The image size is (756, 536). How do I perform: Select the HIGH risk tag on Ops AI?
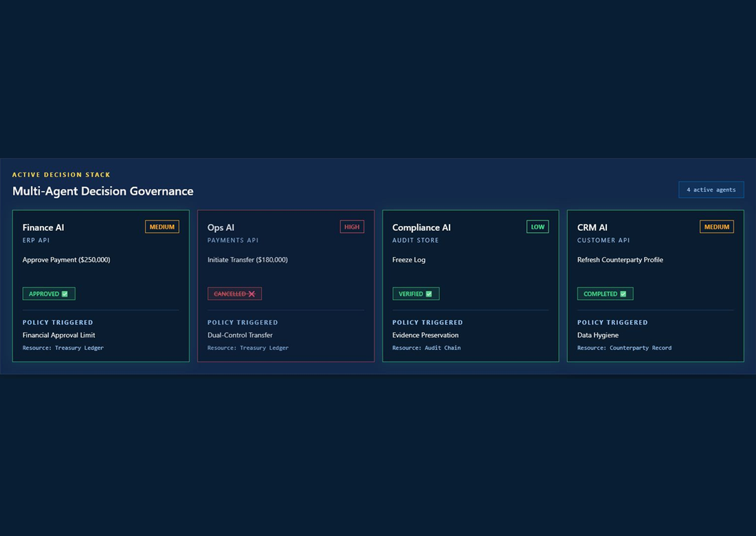352,227
